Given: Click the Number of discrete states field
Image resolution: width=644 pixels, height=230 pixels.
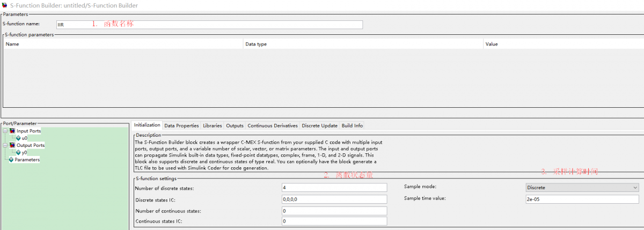Looking at the screenshot, I should pos(334,188).
